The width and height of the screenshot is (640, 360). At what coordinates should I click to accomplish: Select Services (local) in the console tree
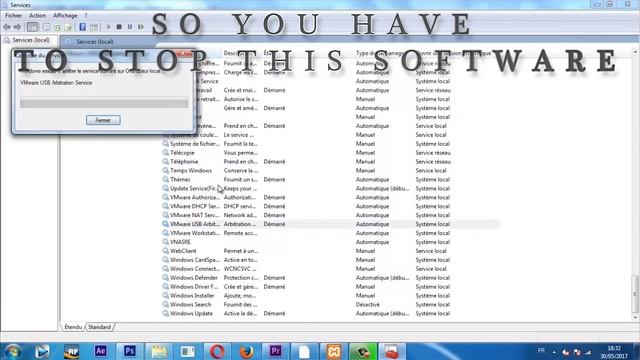pyautogui.click(x=31, y=40)
